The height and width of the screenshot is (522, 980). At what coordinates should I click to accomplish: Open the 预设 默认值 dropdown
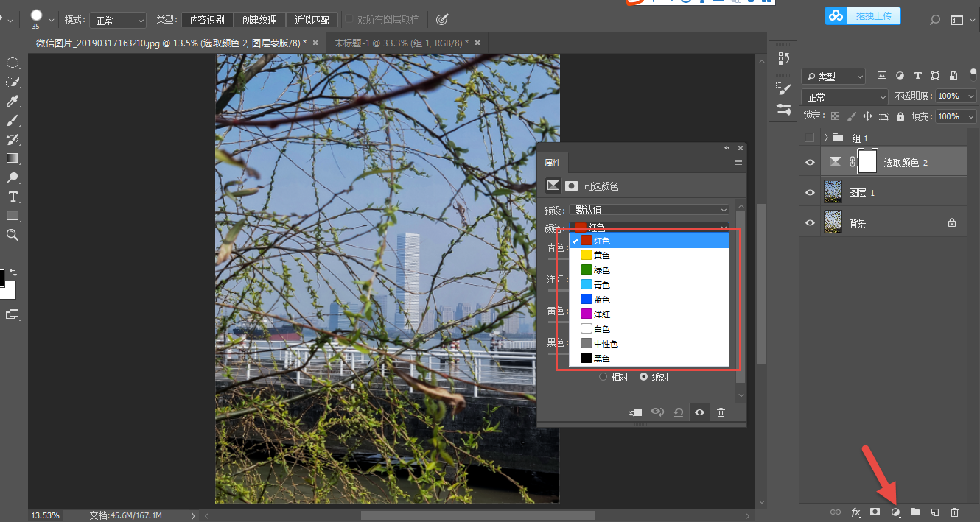[x=650, y=211]
